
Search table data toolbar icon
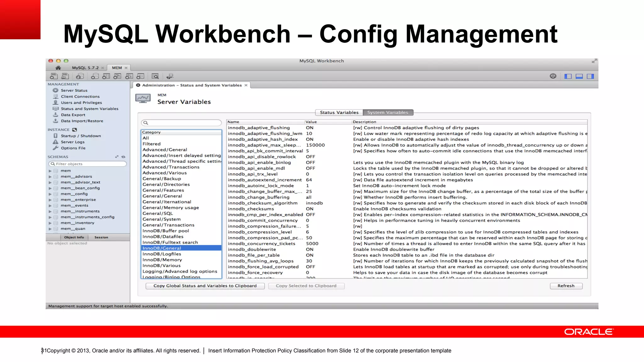tap(155, 76)
